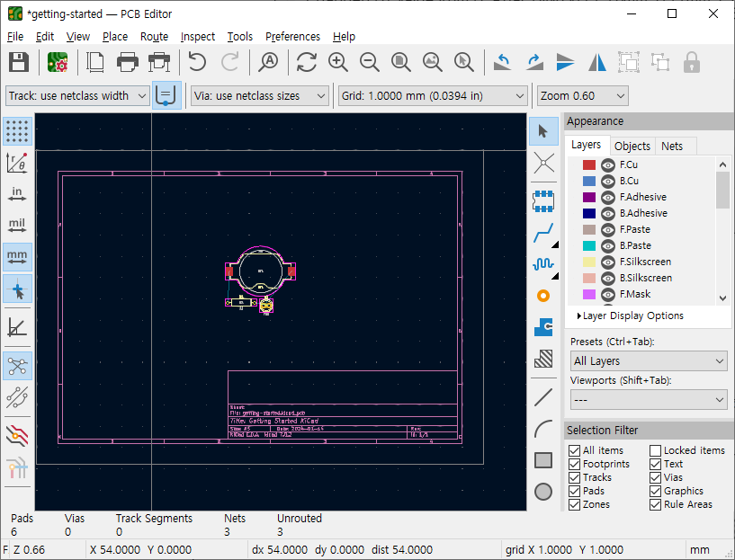Enable Locked items in Selection Filter
The image size is (735, 560).
655,450
